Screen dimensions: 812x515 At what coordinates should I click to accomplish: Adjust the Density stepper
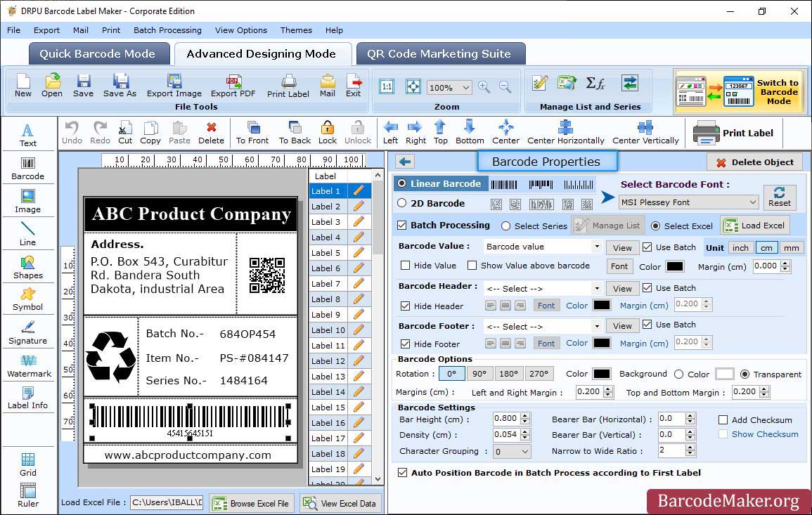pos(525,435)
